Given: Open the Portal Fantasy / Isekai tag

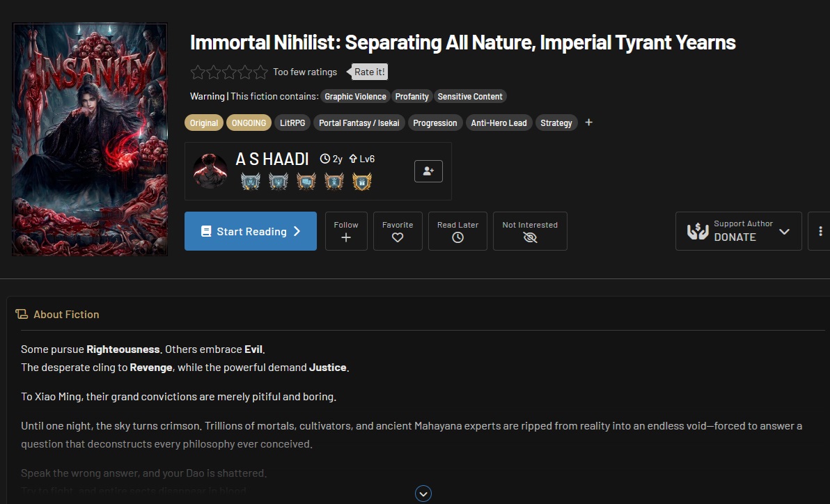Looking at the screenshot, I should pyautogui.click(x=359, y=123).
